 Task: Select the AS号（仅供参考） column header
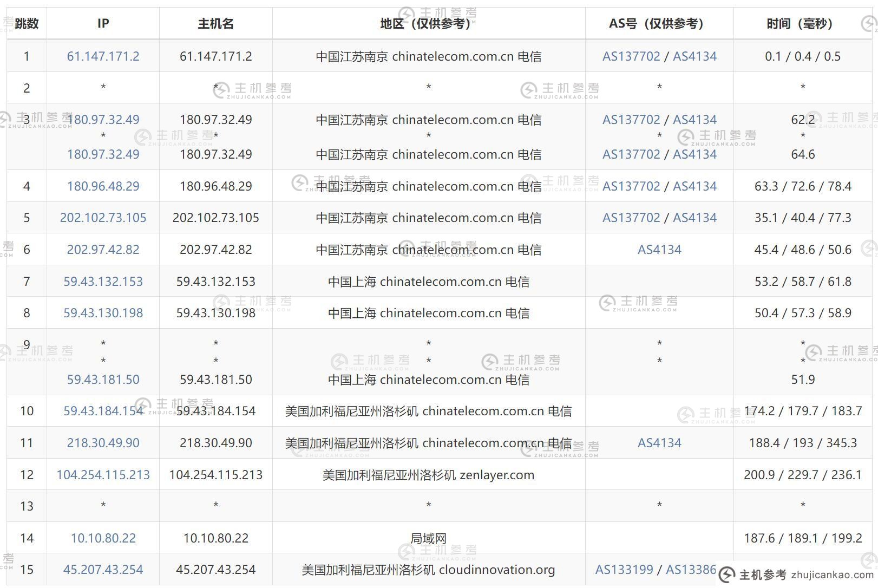(x=659, y=23)
